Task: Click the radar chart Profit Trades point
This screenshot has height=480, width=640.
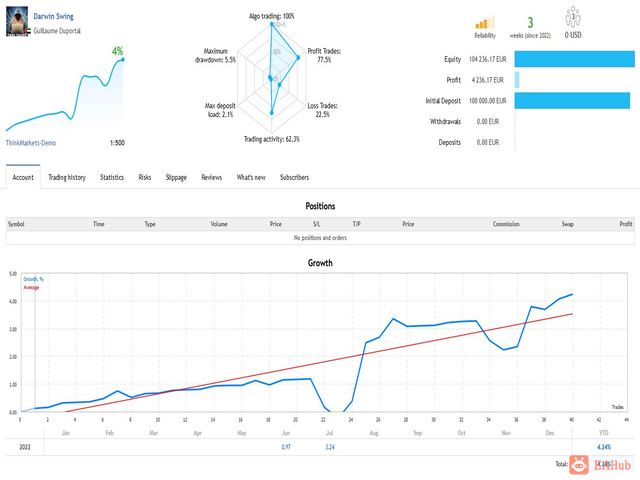Action: click(298, 58)
